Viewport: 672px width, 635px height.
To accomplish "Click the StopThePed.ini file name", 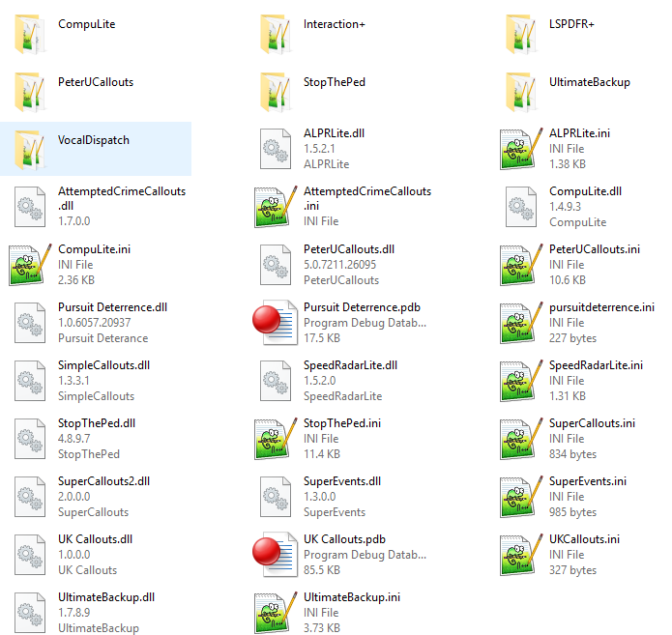I will click(x=342, y=423).
